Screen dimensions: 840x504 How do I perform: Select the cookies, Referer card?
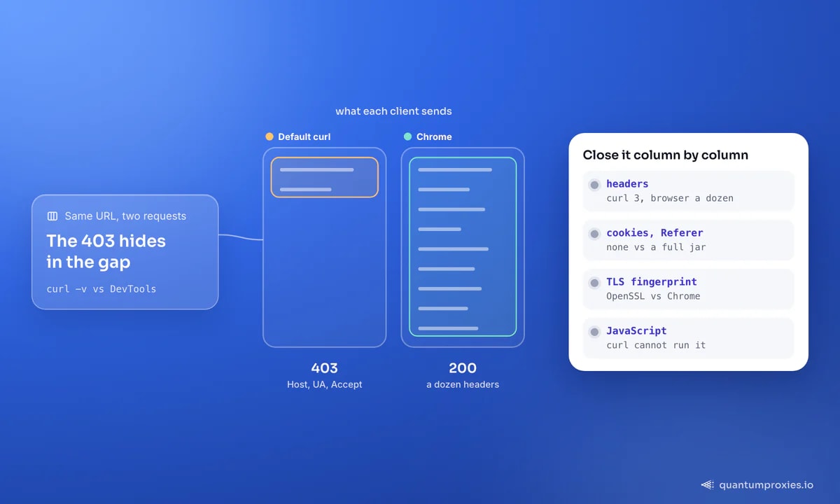pos(689,240)
